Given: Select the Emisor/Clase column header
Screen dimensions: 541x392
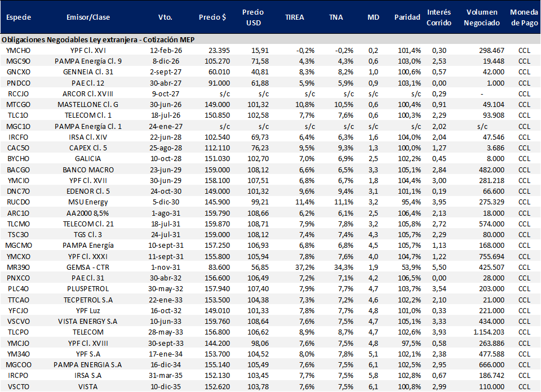Looking at the screenshot, I should click(x=88, y=17).
